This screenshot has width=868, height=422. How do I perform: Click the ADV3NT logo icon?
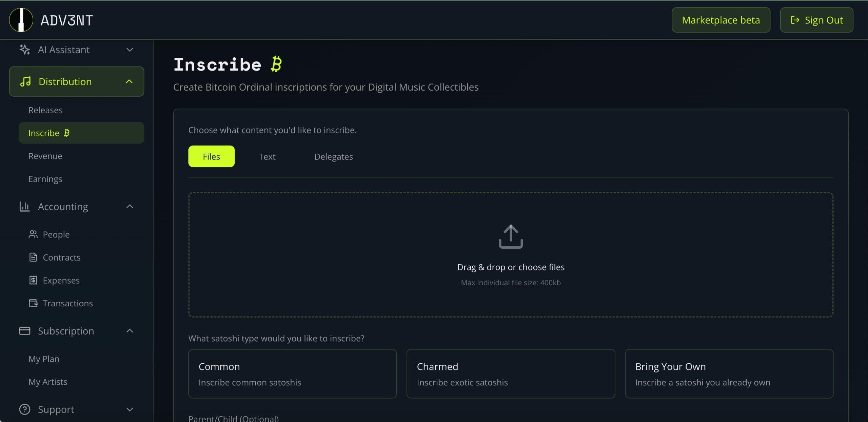tap(21, 20)
